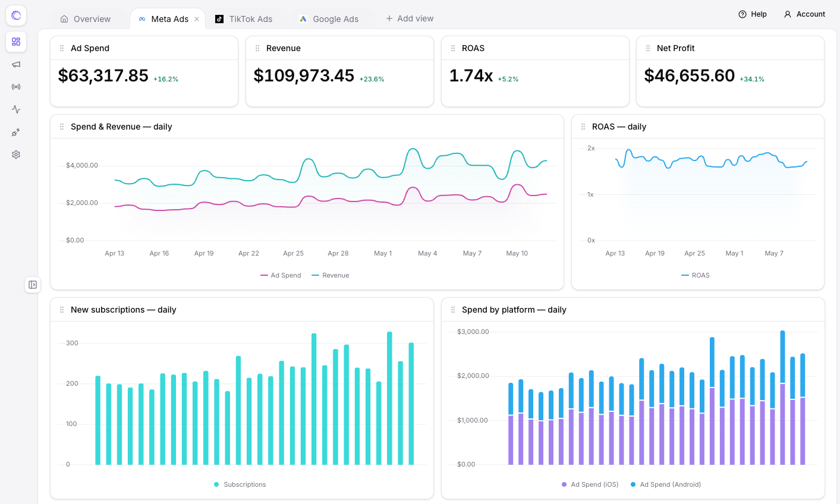Click the New subscriptions daily drag handle
The width and height of the screenshot is (840, 504).
(x=62, y=310)
